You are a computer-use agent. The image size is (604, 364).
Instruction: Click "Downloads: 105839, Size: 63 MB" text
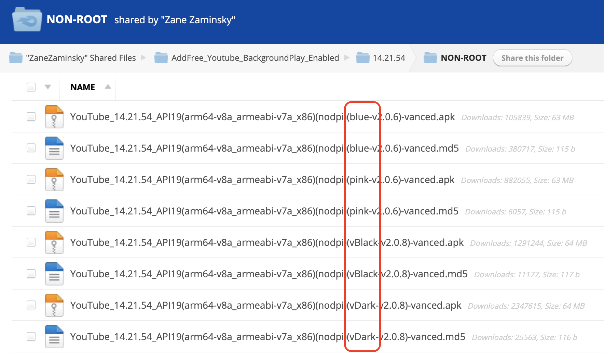pos(518,117)
